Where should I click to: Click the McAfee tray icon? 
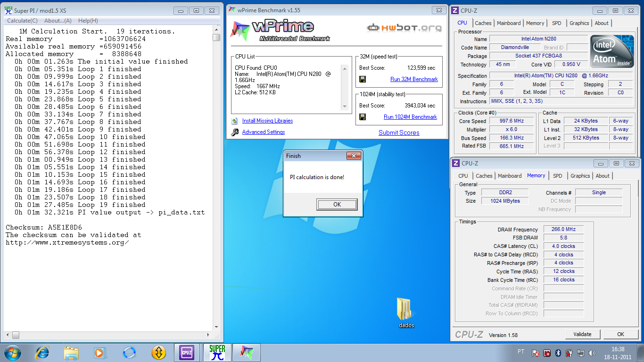[547, 353]
